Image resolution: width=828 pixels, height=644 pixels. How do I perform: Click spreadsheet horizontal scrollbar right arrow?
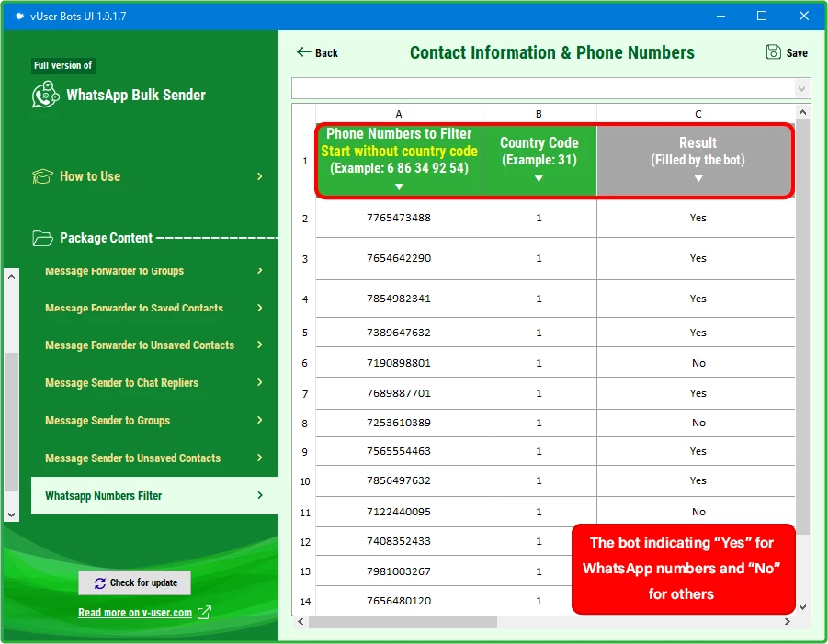coord(788,622)
